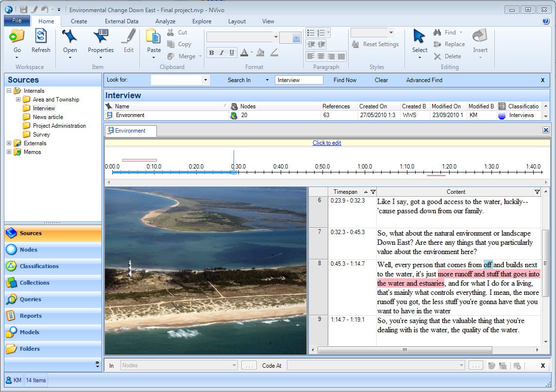Click the "Click to edit" link
Viewport: 556px width, 392px height.
(326, 142)
